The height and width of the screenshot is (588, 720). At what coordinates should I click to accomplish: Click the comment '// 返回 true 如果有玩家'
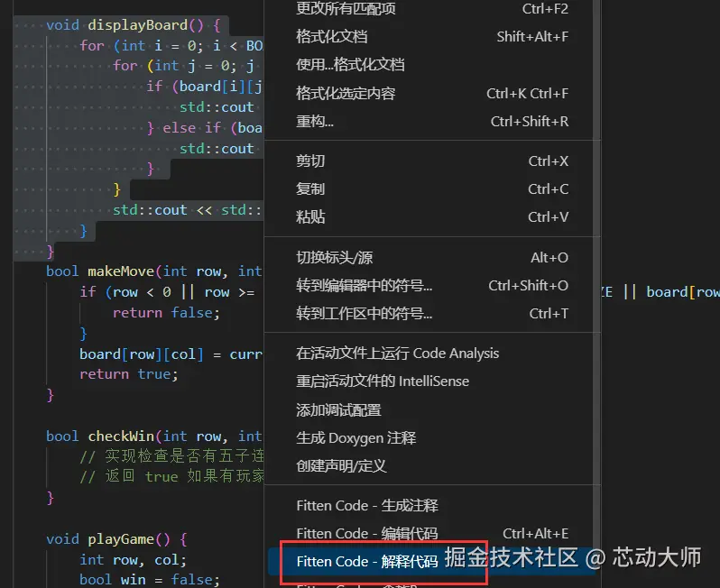171,476
